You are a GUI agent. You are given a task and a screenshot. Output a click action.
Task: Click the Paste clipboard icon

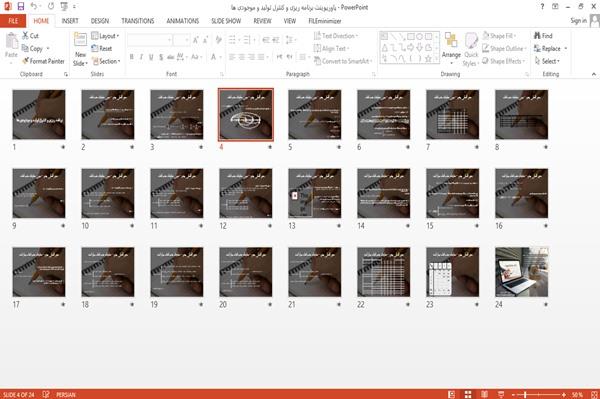(x=11, y=41)
